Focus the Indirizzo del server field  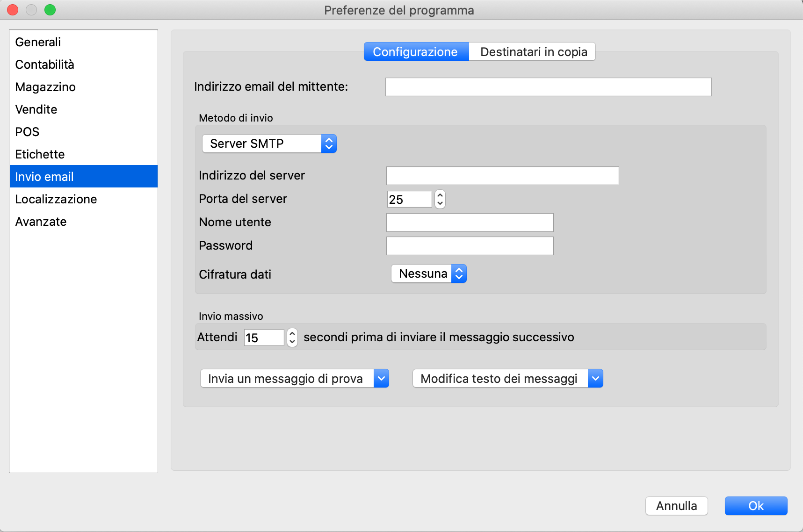click(x=502, y=176)
